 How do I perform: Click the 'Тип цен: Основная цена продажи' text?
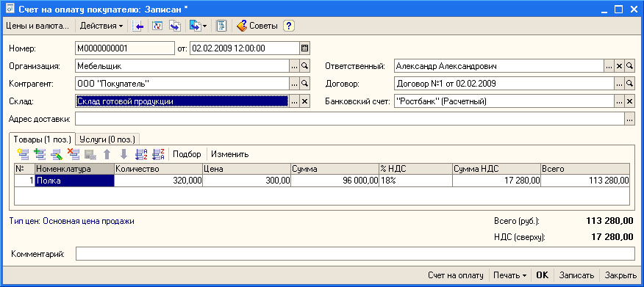point(72,221)
